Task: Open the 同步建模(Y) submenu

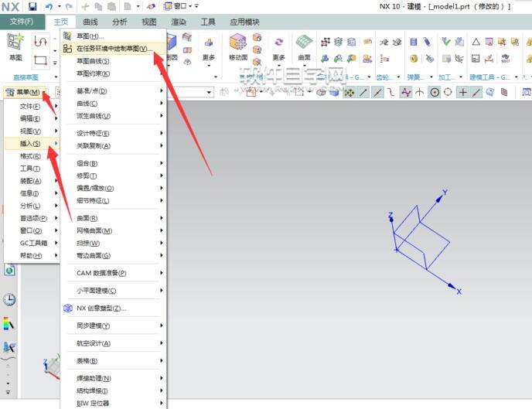Action: pyautogui.click(x=114, y=325)
